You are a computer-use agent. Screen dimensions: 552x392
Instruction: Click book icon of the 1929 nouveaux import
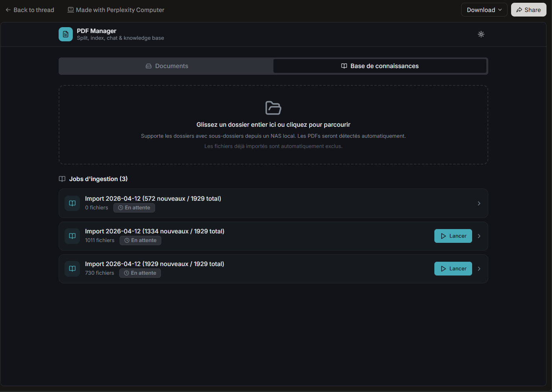point(72,269)
